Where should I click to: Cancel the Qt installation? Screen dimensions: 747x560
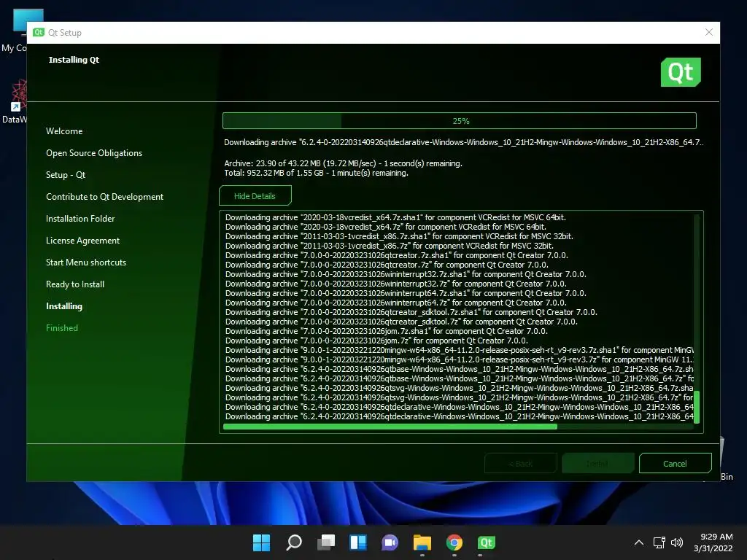(x=675, y=463)
